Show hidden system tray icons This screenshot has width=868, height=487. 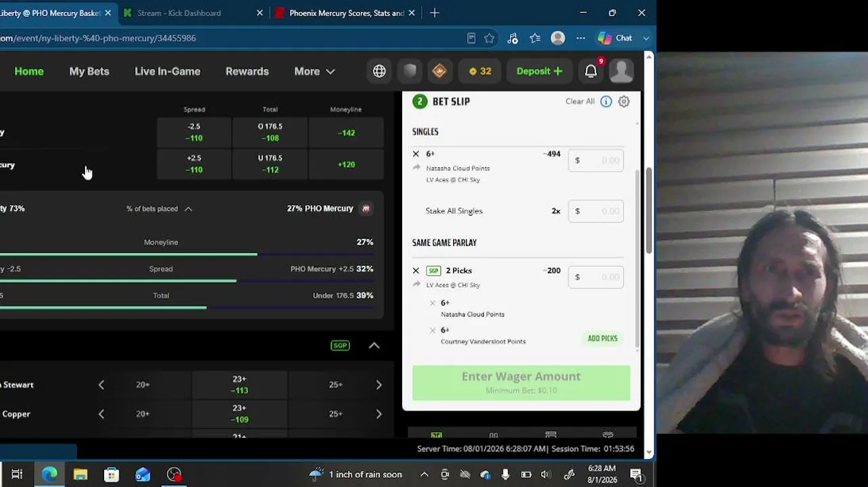coord(425,474)
